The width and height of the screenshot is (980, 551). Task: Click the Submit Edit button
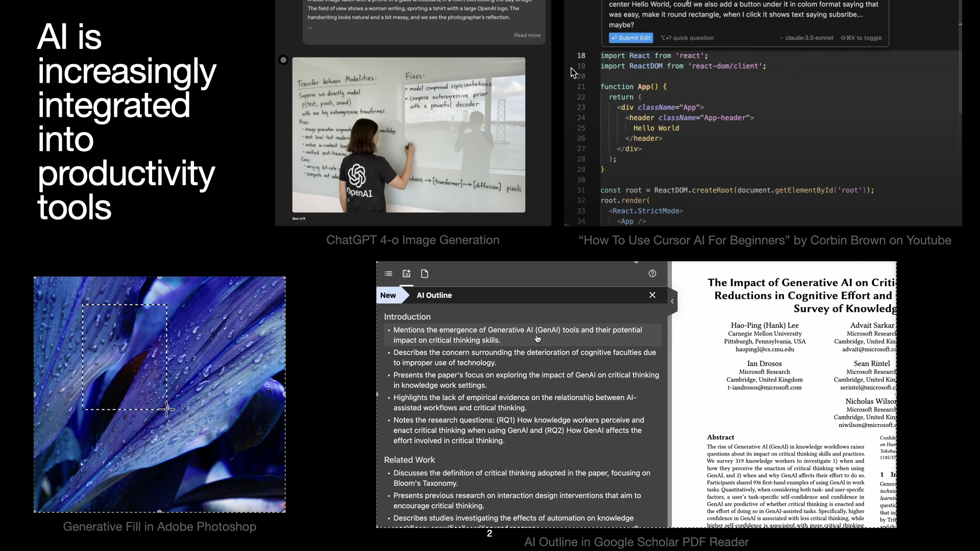coord(631,38)
